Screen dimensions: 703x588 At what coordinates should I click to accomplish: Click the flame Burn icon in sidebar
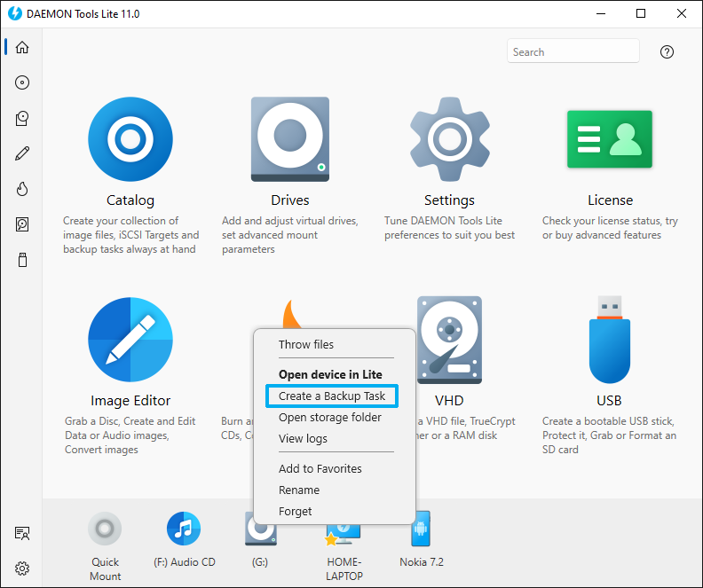point(22,189)
